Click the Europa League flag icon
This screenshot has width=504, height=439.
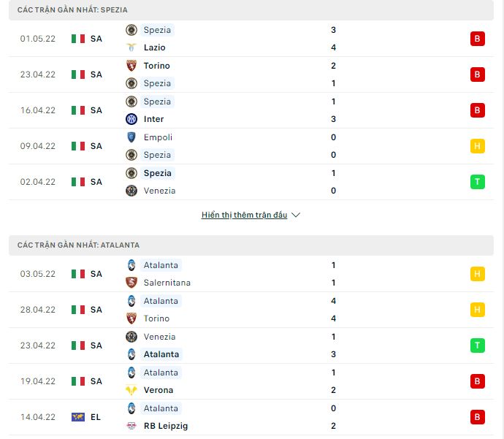[77, 417]
